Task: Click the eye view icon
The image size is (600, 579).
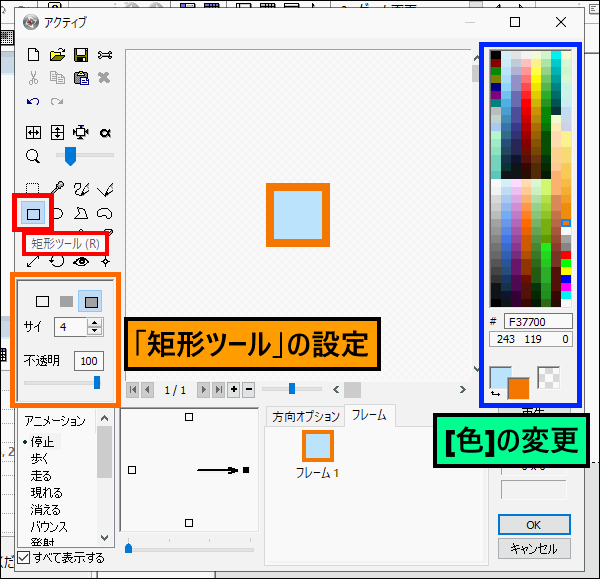Action: [x=81, y=262]
